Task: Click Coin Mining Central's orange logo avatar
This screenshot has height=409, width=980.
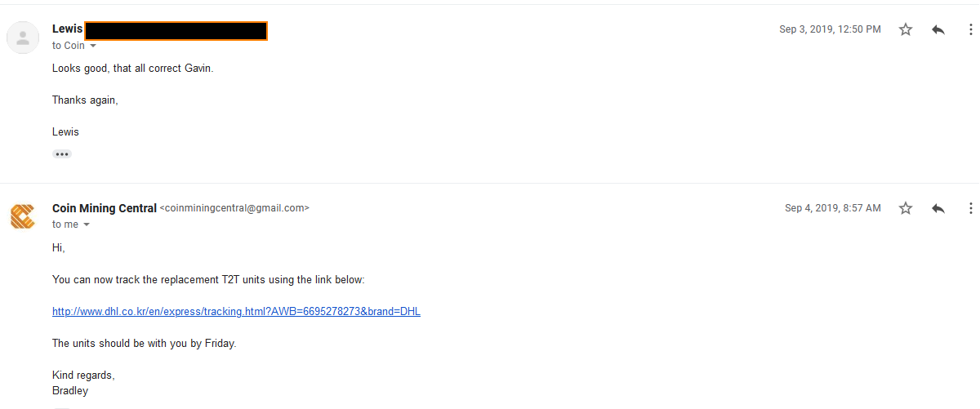Action: (x=23, y=216)
